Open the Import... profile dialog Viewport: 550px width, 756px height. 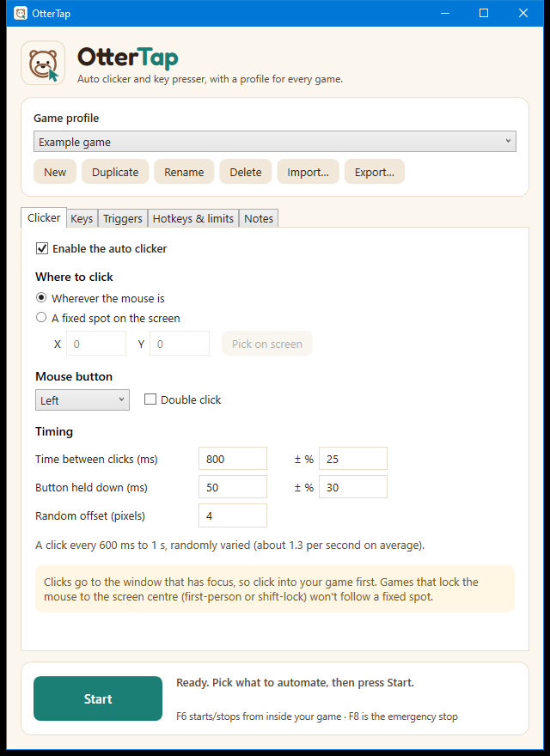tap(308, 172)
